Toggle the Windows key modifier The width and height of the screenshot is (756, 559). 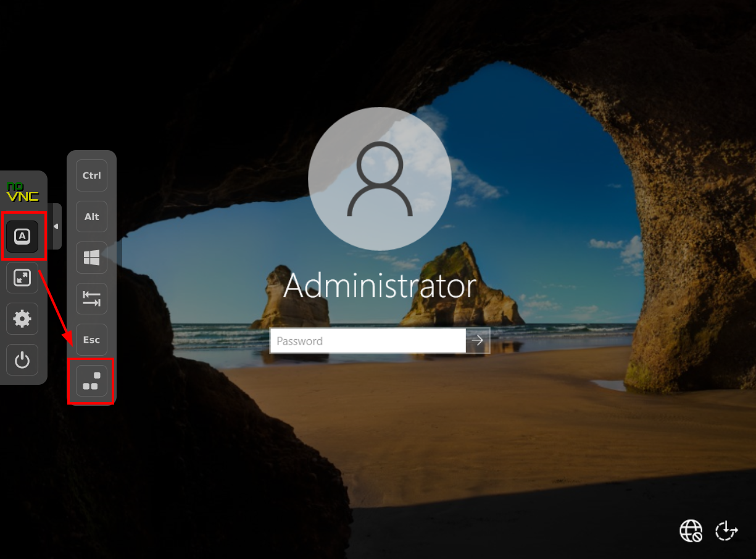pyautogui.click(x=91, y=258)
